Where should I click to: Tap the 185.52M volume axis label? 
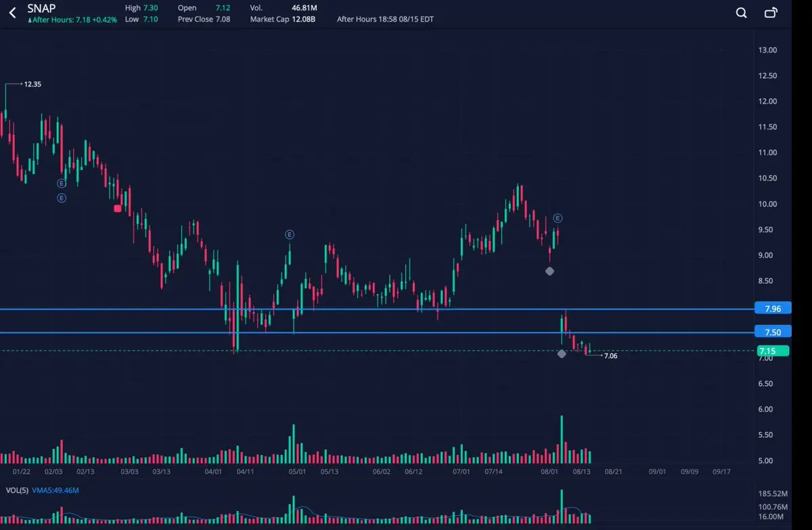774,493
